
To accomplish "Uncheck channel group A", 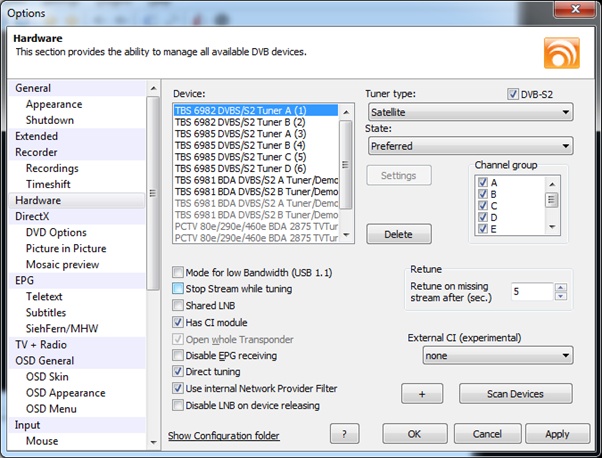I will 483,182.
